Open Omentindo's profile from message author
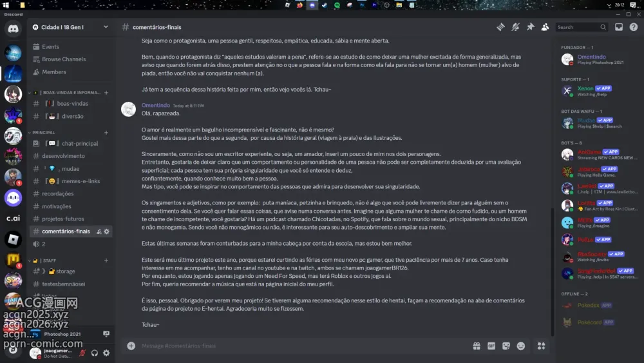 click(x=156, y=105)
